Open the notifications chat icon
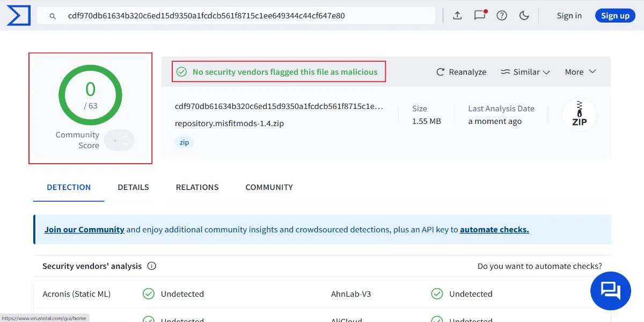Screen dimensions: 644x322 coord(480,16)
